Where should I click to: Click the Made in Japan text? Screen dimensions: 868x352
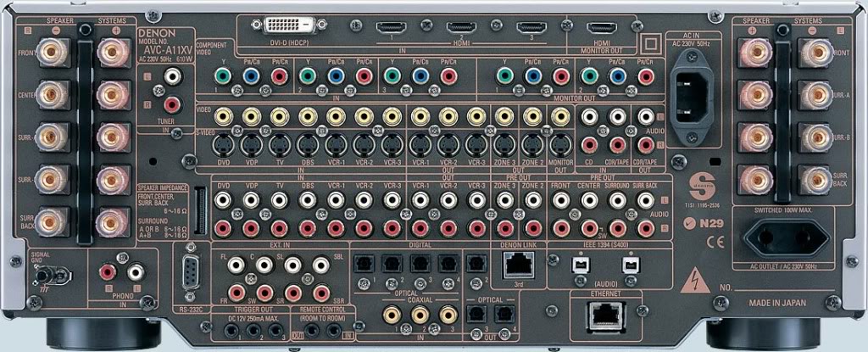(x=777, y=302)
